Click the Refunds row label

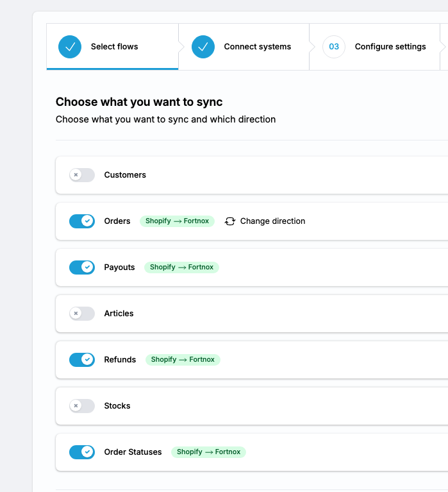pyautogui.click(x=120, y=360)
